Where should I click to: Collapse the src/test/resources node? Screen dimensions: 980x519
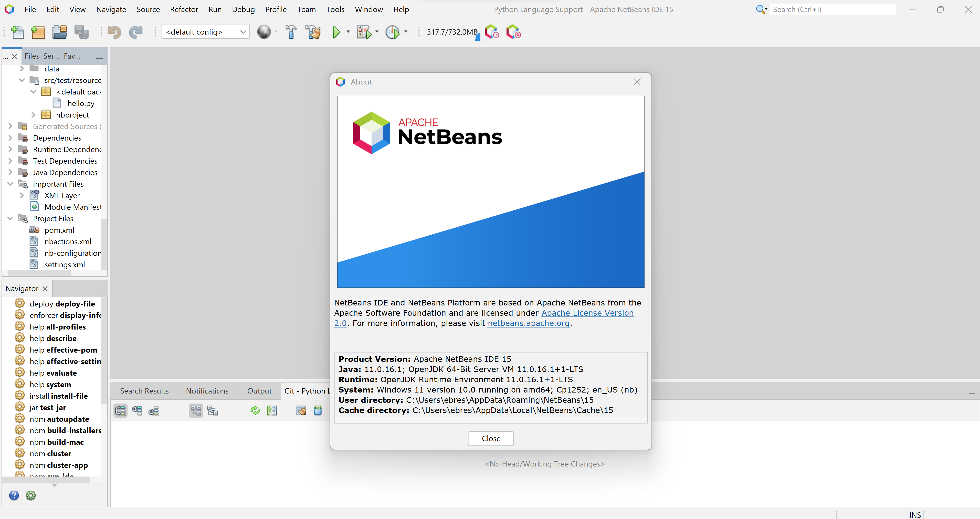(22, 80)
